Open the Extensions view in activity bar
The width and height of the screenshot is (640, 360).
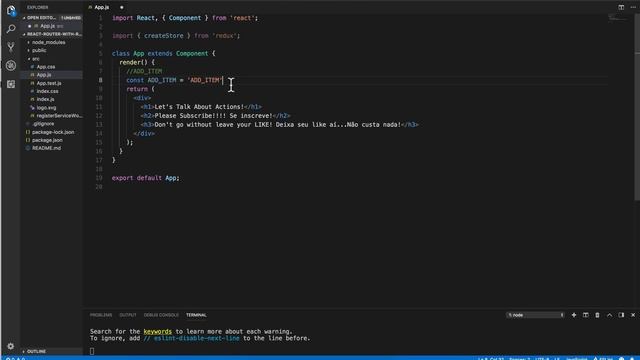(11, 84)
